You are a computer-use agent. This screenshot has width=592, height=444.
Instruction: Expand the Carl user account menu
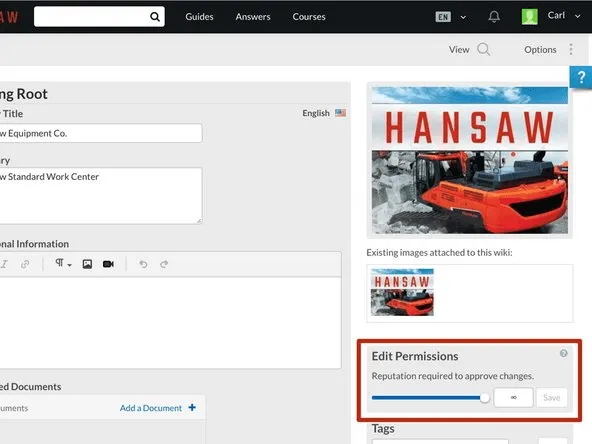pyautogui.click(x=551, y=16)
